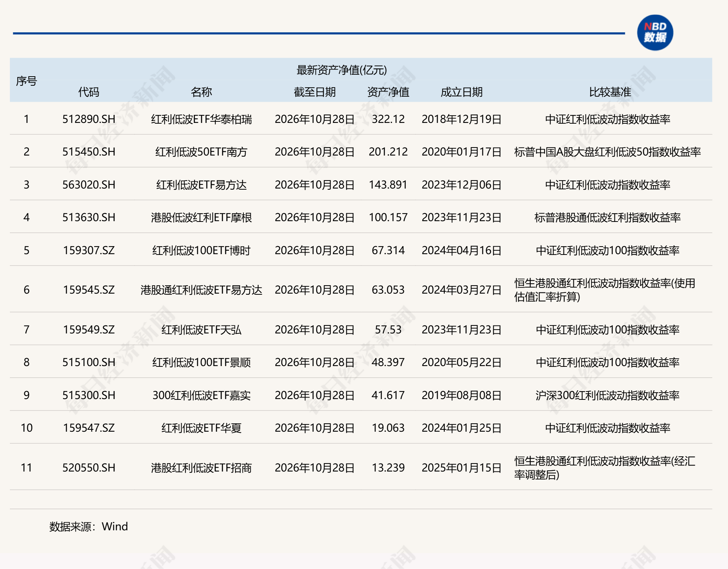Select benchmark 标普港股通低波红利指数收益率

[607, 217]
